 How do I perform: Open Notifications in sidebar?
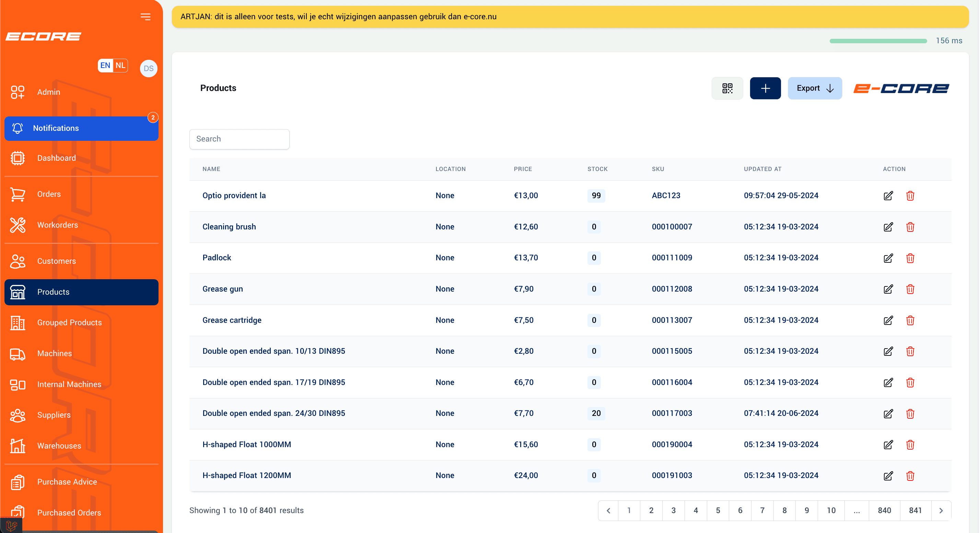[x=81, y=128]
